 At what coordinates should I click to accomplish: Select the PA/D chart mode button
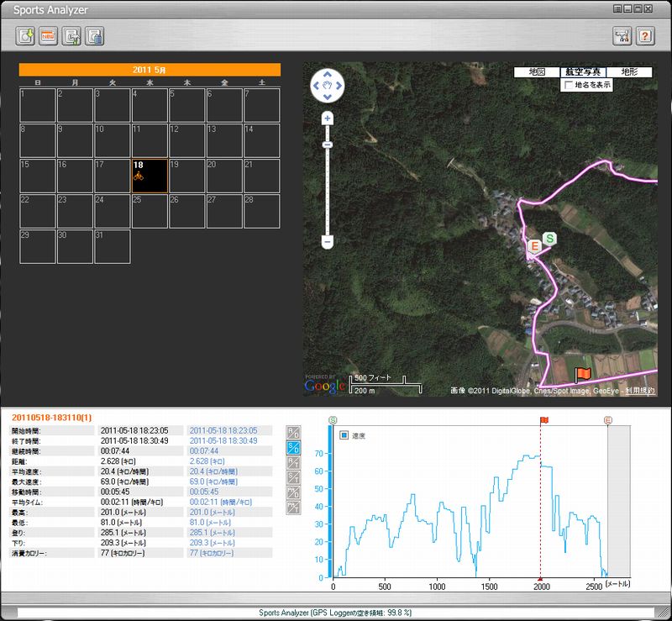[x=293, y=492]
